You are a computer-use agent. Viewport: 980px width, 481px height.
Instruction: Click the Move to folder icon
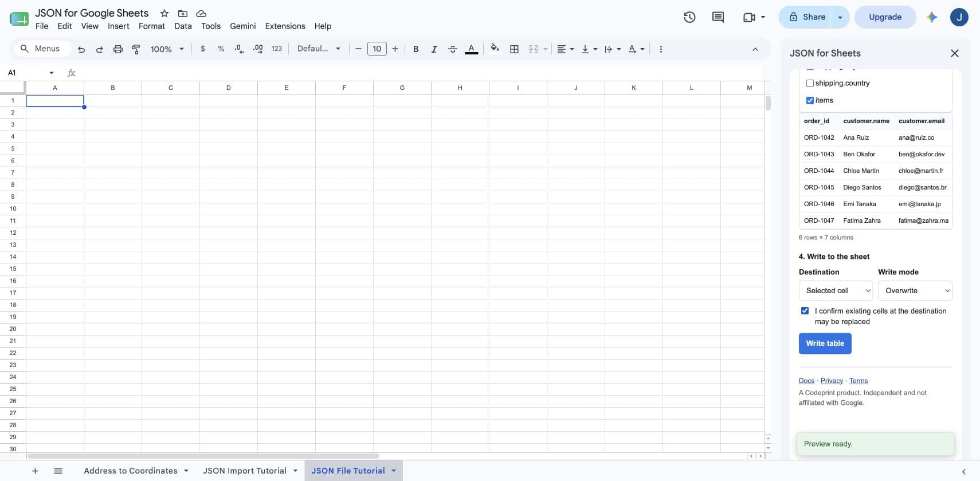pyautogui.click(x=183, y=13)
